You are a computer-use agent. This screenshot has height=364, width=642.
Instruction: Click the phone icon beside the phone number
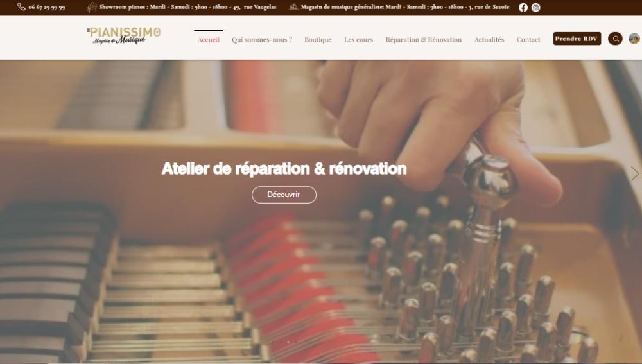(21, 7)
